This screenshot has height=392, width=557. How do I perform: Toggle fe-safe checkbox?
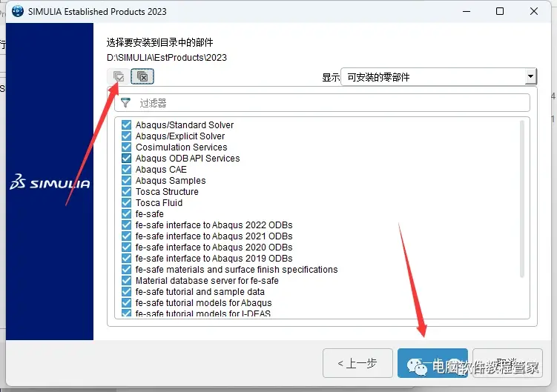pos(127,213)
